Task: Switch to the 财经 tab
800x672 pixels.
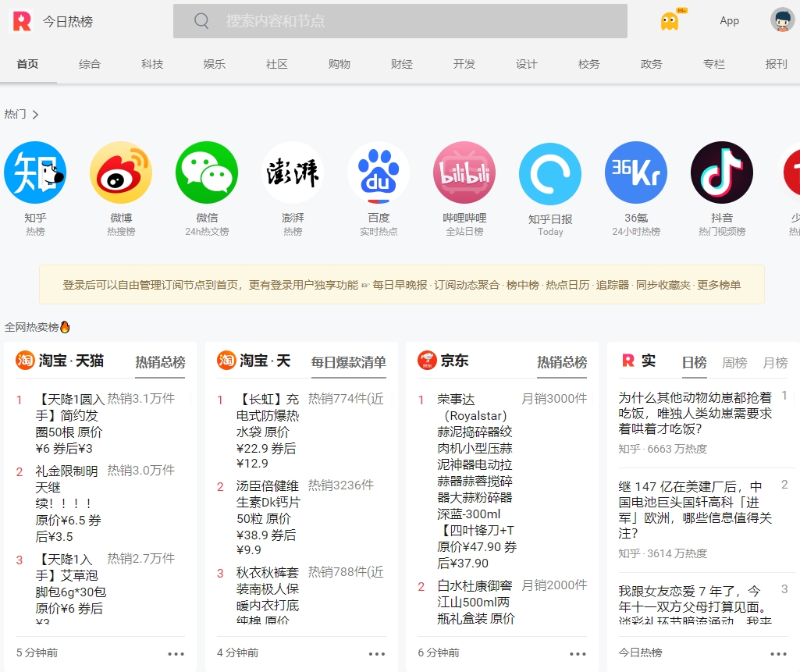Action: (x=402, y=64)
